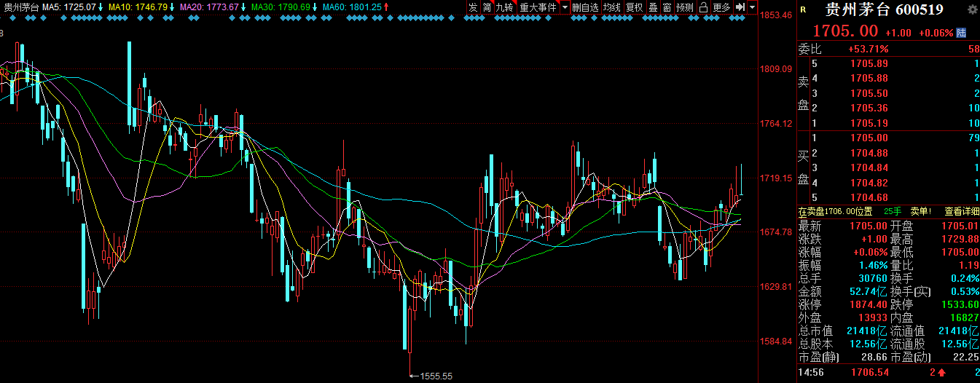Click the 1809.09 price axis label

pos(776,69)
